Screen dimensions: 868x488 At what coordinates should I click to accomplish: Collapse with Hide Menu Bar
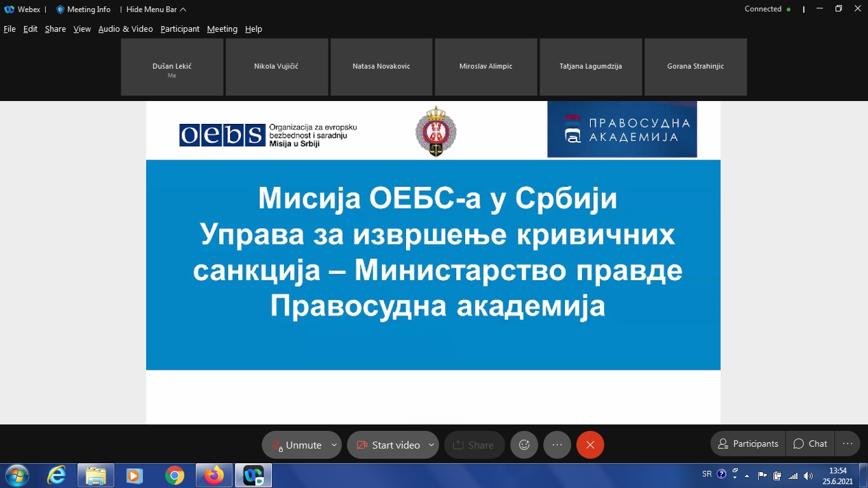pos(156,10)
